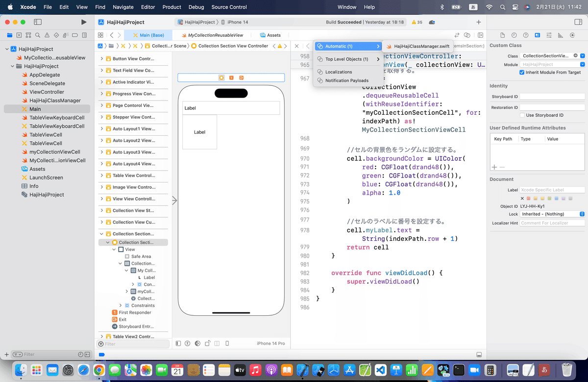Expand the Table View2 Controller scene

[x=102, y=336]
